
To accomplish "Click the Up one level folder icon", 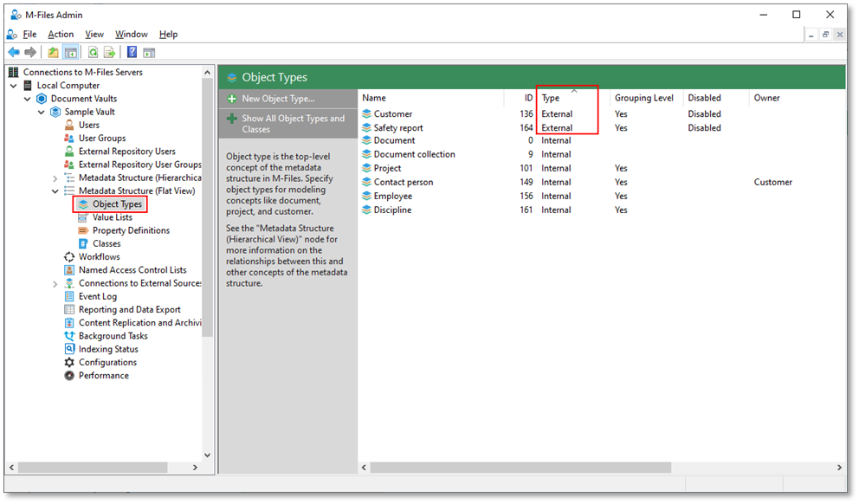I will point(53,52).
